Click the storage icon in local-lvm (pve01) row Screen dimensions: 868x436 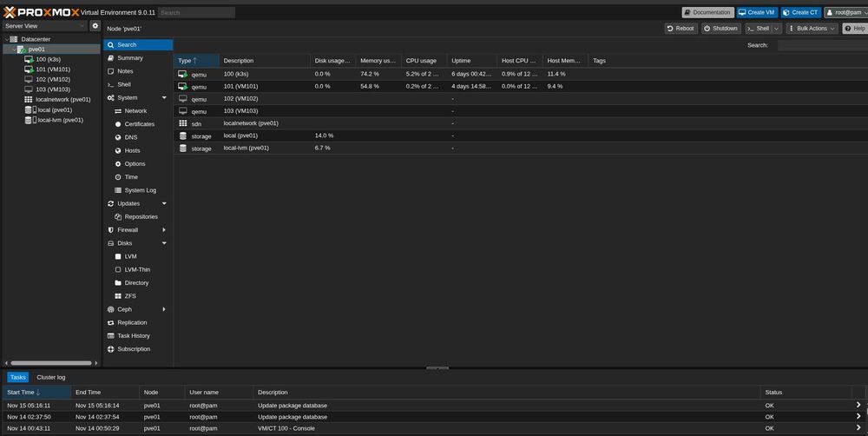click(182, 149)
